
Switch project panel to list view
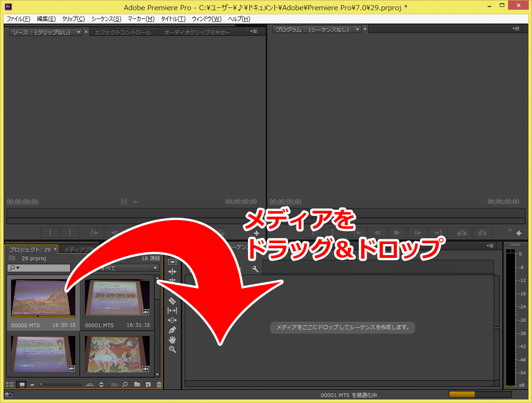(x=10, y=385)
